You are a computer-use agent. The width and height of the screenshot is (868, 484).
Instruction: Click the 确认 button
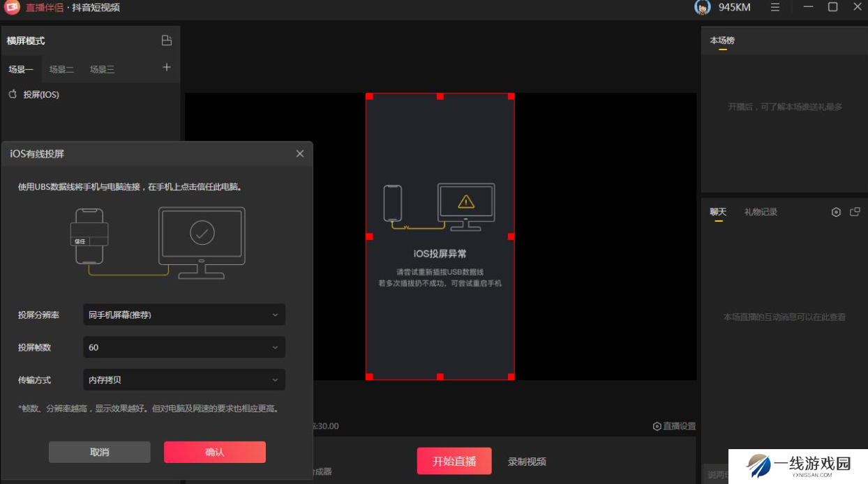pyautogui.click(x=215, y=452)
